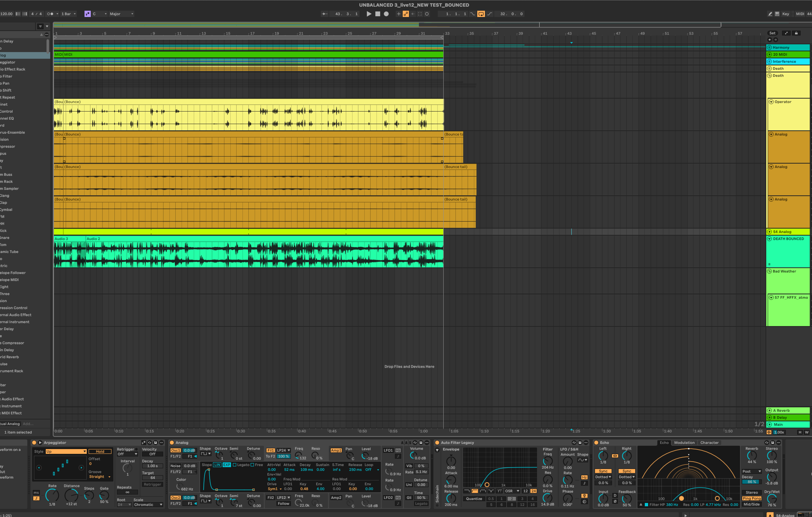Image resolution: width=812 pixels, height=517 pixels.
Task: Toggle the Arrangement Loop switch
Action: 481,14
